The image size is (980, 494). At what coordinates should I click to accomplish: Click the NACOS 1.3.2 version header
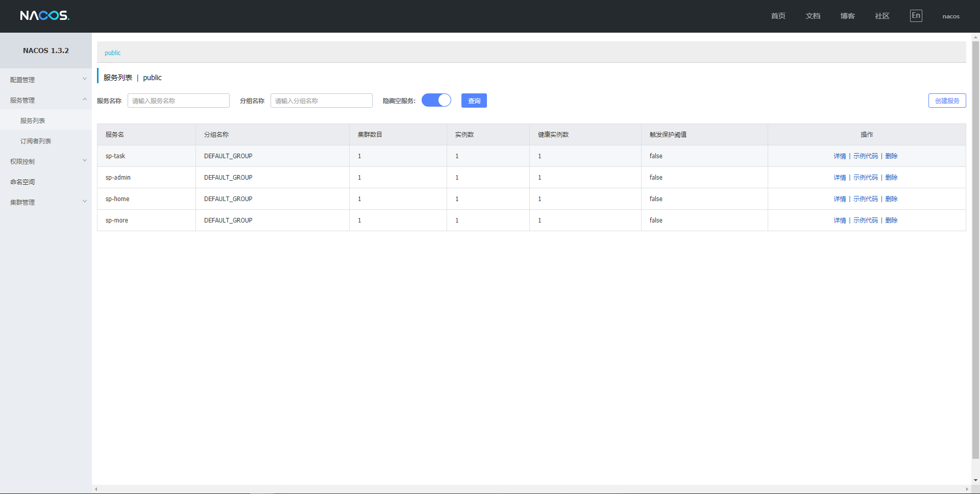[46, 51]
